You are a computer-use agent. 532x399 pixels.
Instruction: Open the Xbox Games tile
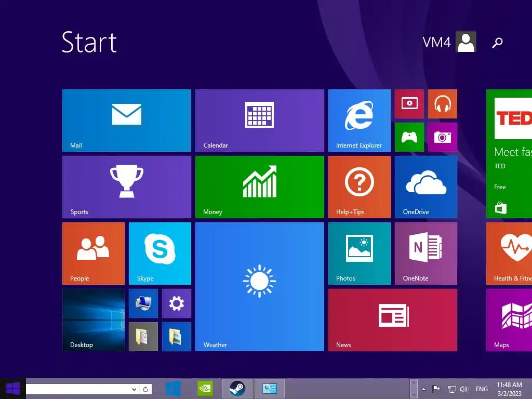point(409,137)
